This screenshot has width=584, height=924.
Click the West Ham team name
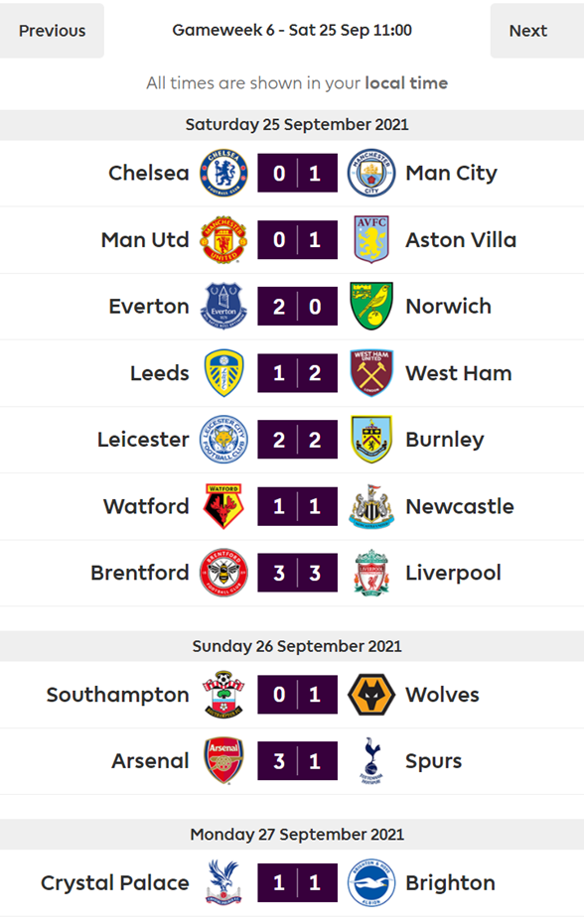click(458, 373)
